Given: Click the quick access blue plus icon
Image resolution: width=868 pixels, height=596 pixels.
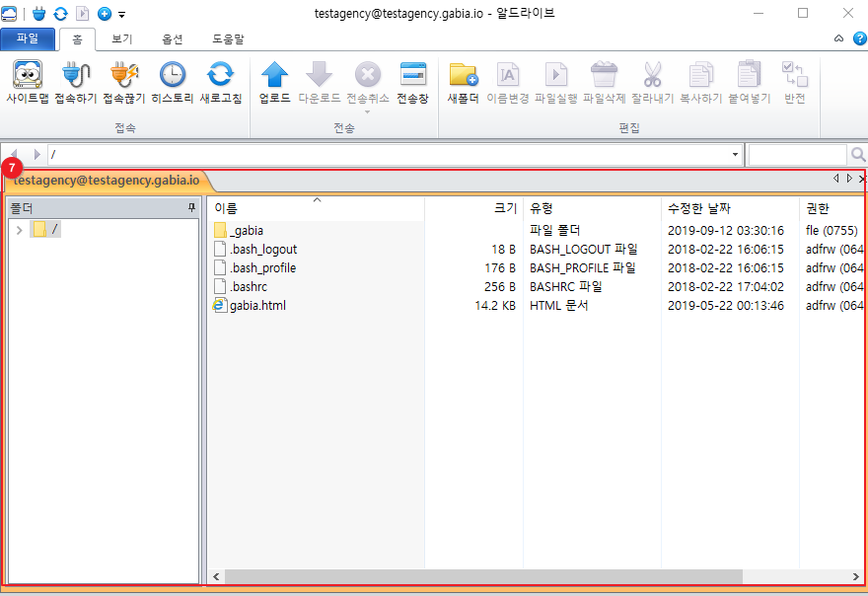Looking at the screenshot, I should [105, 13].
